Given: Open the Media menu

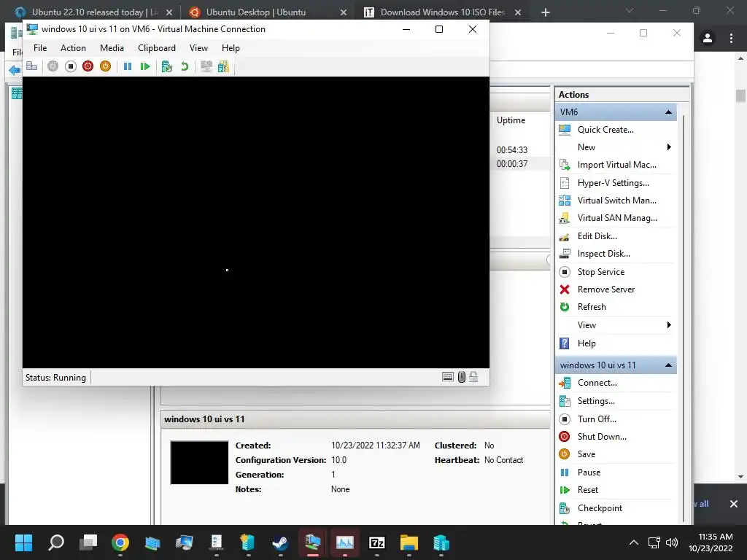Looking at the screenshot, I should point(112,48).
